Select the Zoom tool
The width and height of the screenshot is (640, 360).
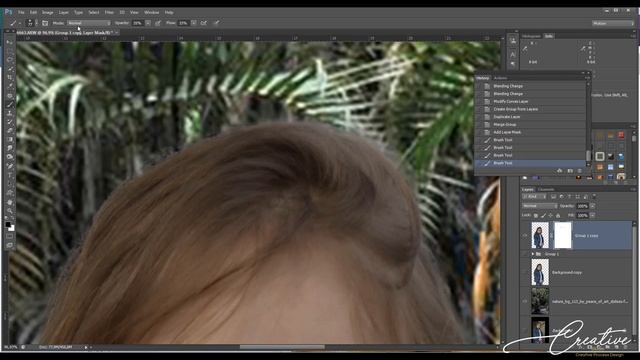pos(9,211)
